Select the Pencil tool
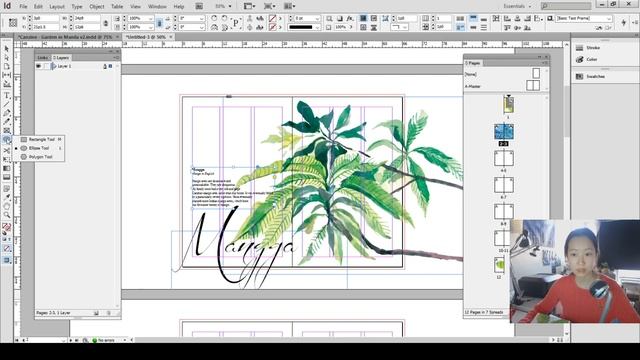The image size is (640, 360). point(7,122)
